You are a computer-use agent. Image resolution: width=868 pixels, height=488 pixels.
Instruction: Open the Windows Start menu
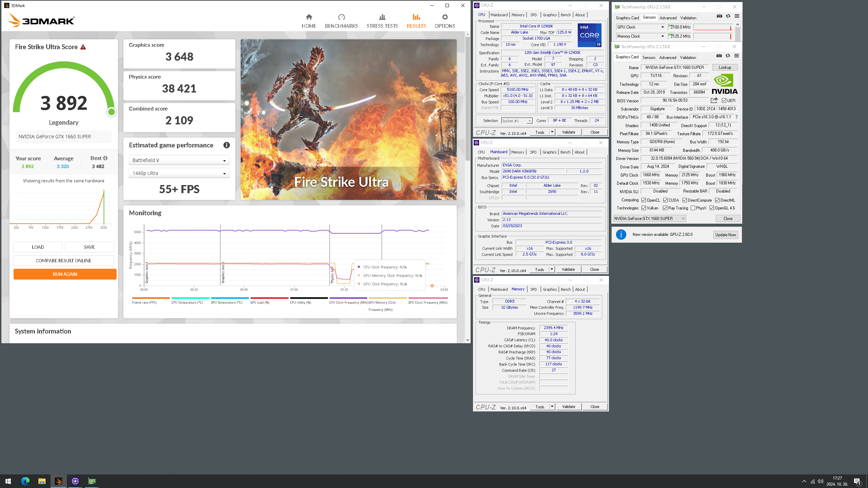[8, 481]
